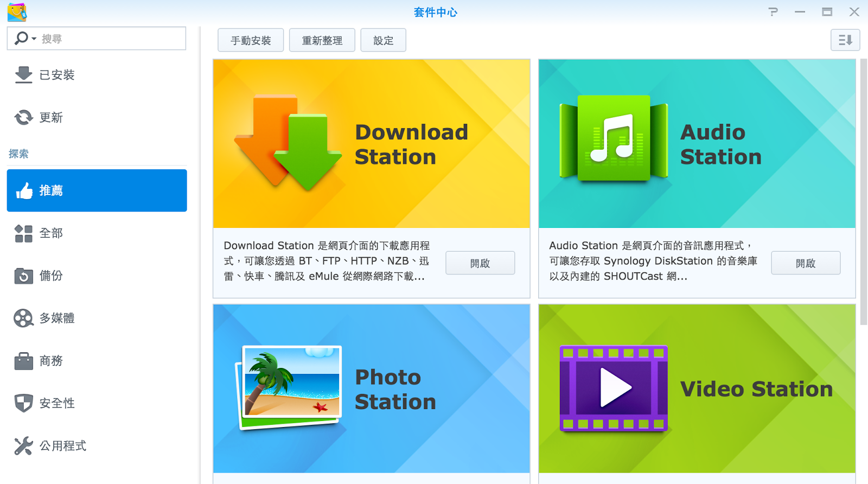Open the sort order button
Viewport: 868px width, 484px height.
point(845,40)
